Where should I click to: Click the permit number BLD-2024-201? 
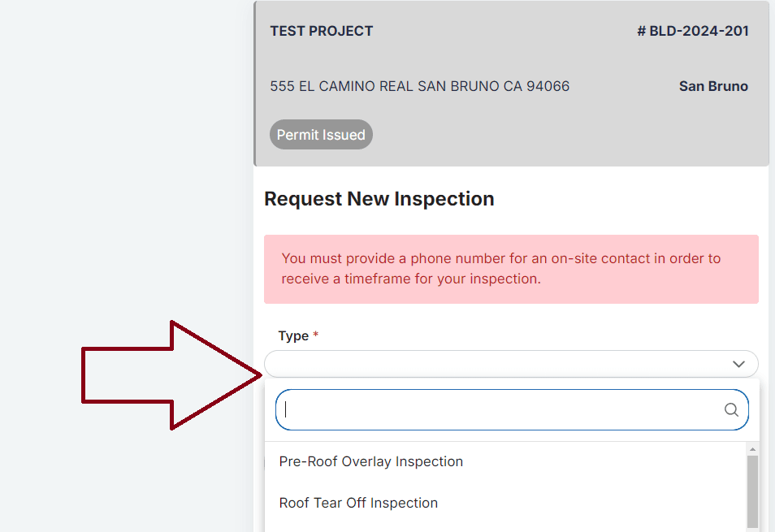pos(693,30)
